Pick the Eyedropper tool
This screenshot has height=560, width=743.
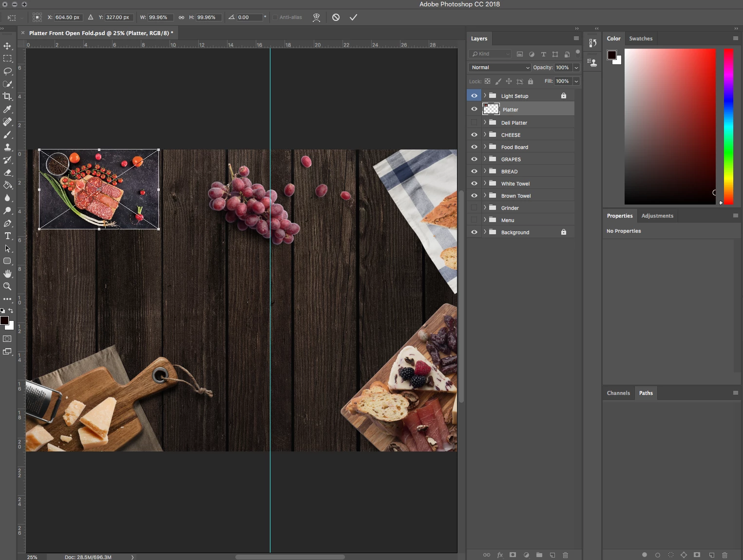coord(7,109)
